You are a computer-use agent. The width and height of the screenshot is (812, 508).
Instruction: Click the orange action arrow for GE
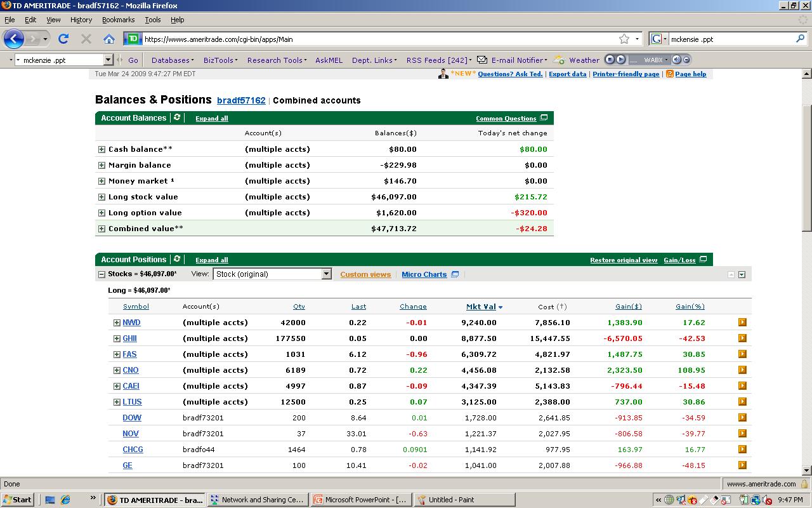tap(742, 465)
